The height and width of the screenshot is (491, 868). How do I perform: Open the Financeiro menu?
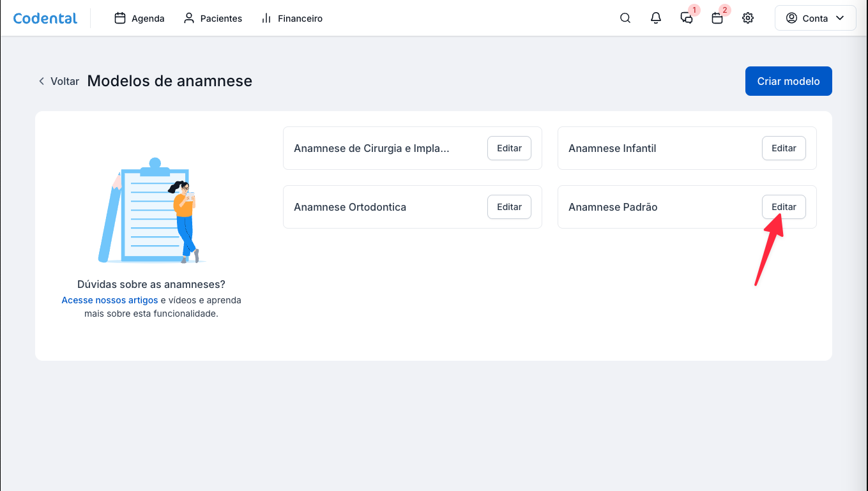(292, 19)
